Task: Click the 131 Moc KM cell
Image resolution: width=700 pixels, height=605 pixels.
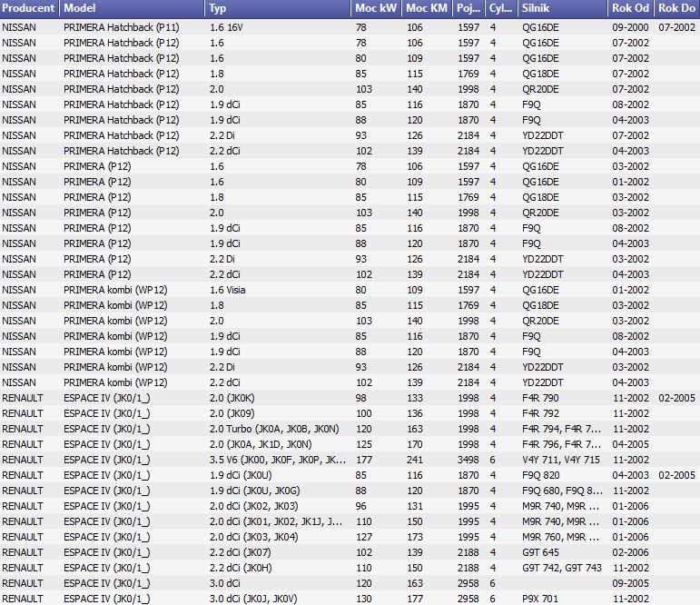Action: click(x=415, y=506)
